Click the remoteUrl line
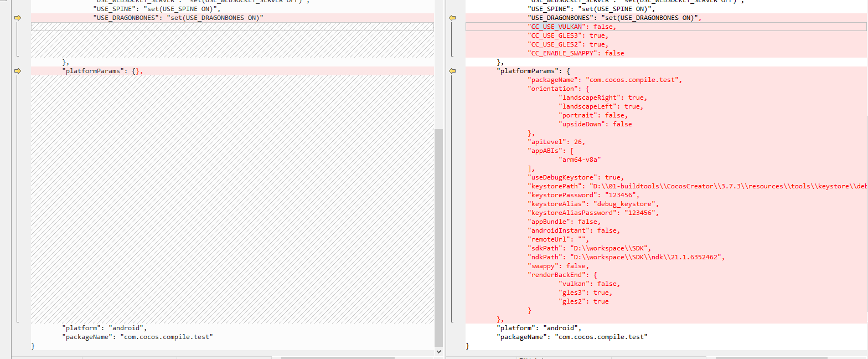Screen dimensions: 868x359 [559, 239]
